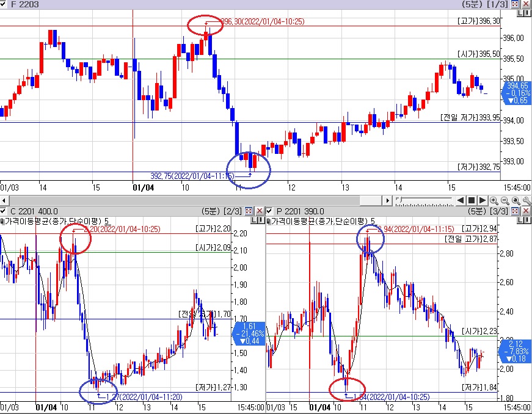Click the moving average indicator label in C 2201 chart

coord(57,222)
